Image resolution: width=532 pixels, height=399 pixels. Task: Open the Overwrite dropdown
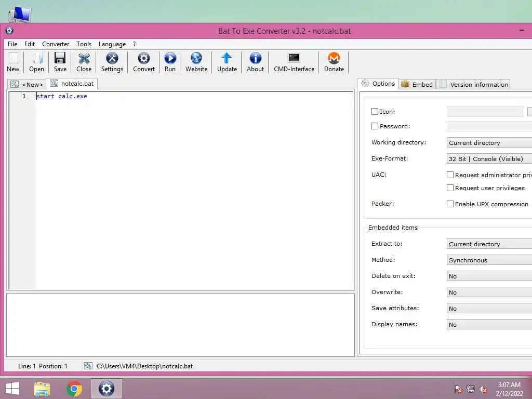click(x=489, y=292)
